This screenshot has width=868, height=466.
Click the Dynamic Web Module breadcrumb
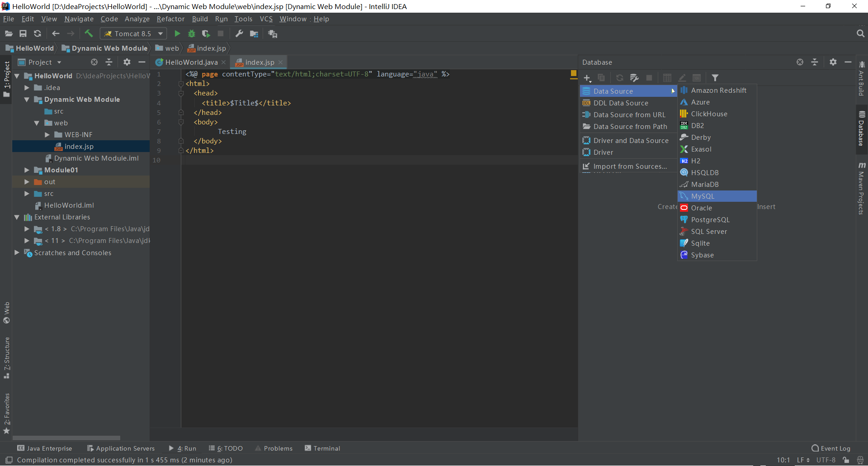click(x=104, y=48)
